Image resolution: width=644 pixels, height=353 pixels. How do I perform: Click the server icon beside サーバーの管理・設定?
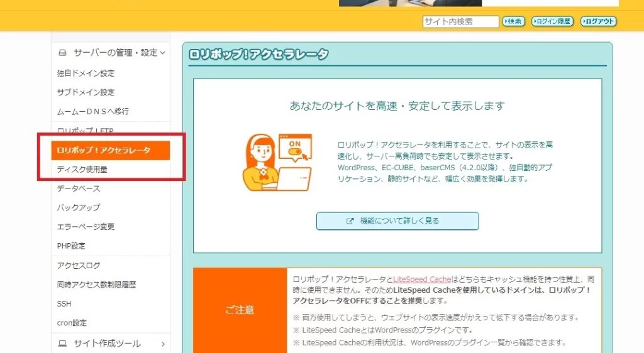point(62,53)
